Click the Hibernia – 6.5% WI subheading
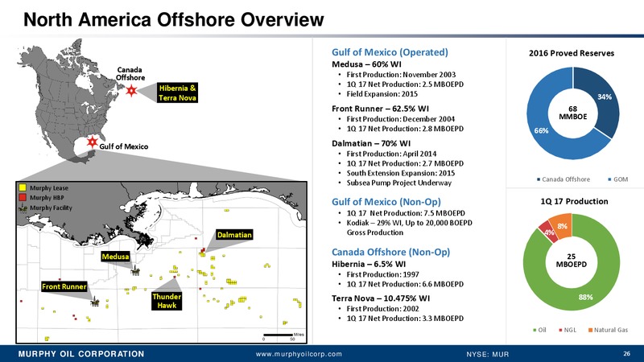 [369, 264]
